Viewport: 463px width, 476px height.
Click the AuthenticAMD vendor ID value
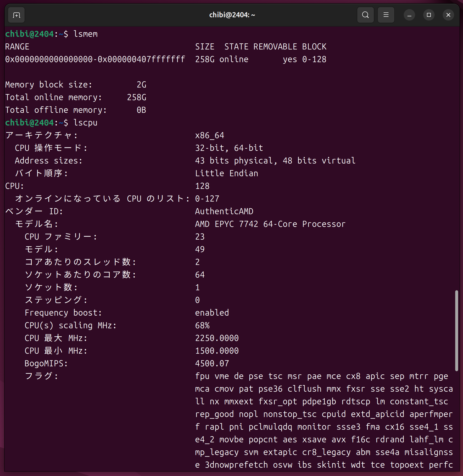click(224, 212)
